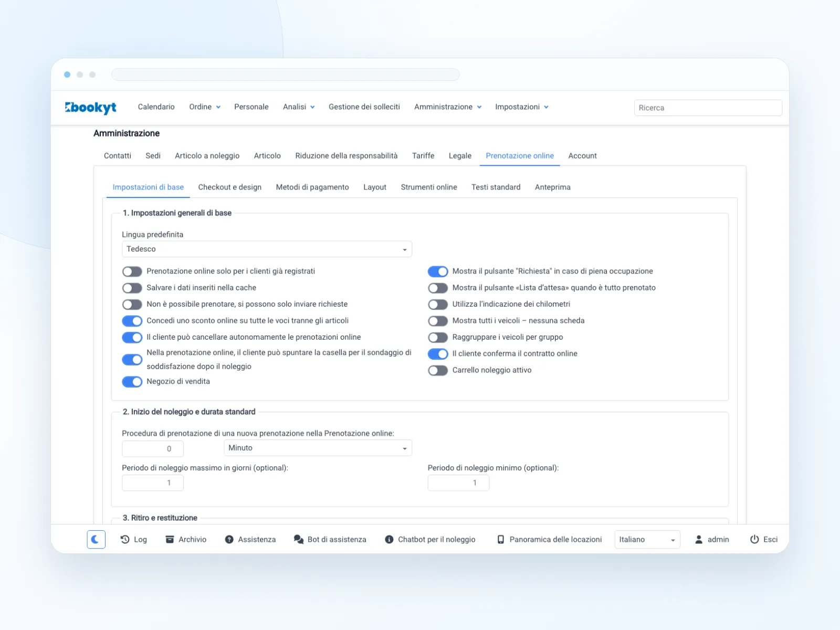Toggle Utilizza l'indicazione dei chilometri
This screenshot has height=630, width=840.
(438, 304)
